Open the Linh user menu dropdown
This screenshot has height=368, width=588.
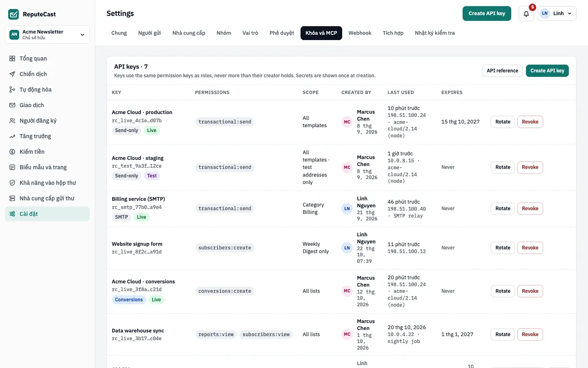coord(557,13)
